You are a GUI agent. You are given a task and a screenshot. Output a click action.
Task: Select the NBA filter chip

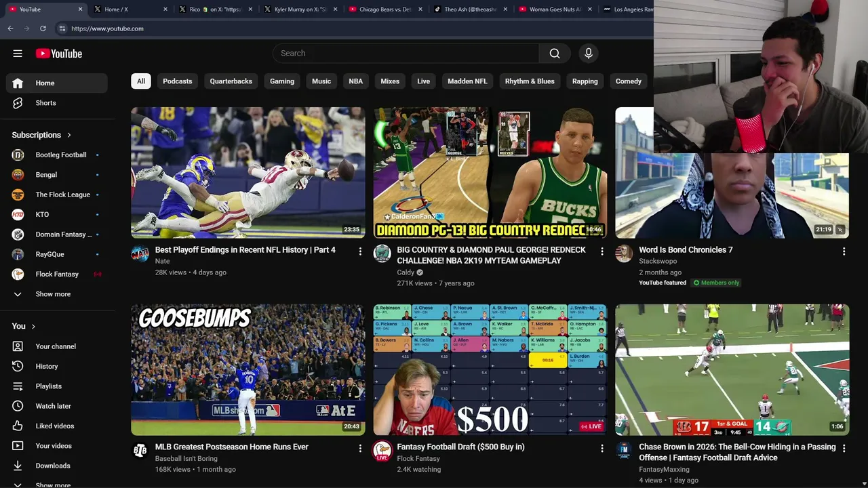point(356,81)
